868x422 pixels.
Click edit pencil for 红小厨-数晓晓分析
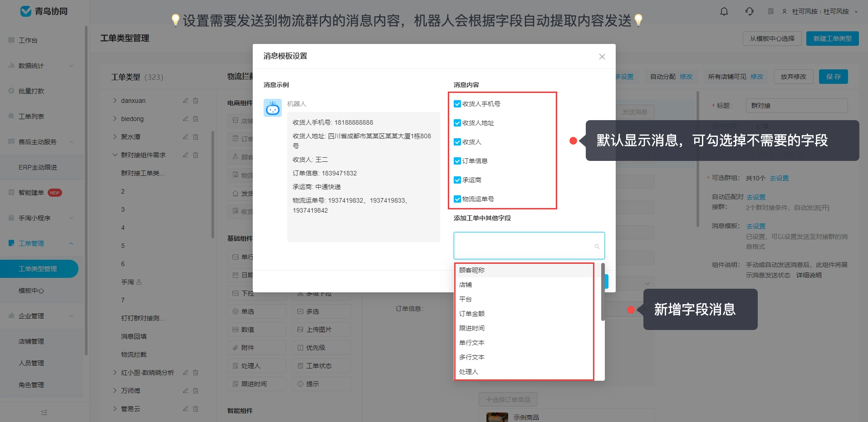click(x=185, y=373)
